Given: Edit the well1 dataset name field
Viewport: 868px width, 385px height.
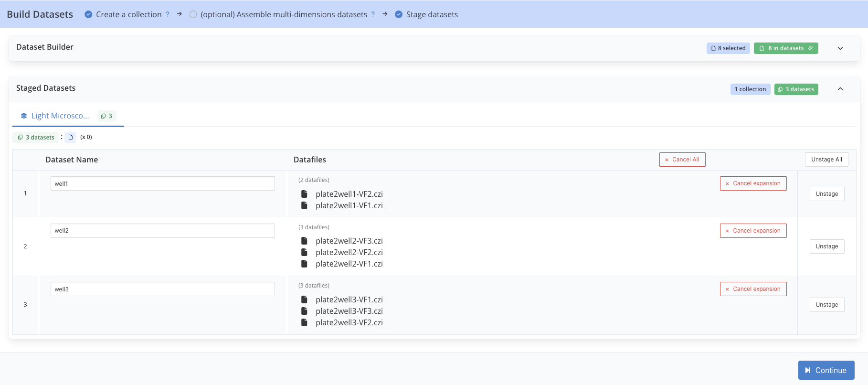Looking at the screenshot, I should pyautogui.click(x=163, y=183).
